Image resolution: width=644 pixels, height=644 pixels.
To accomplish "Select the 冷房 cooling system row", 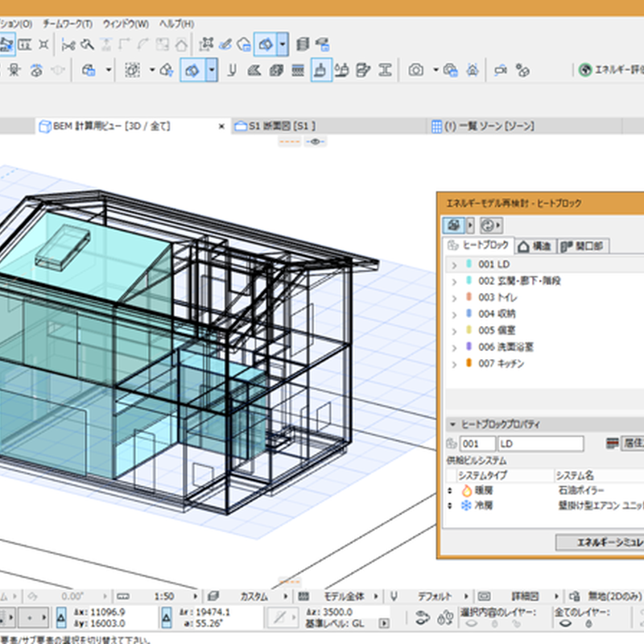I will (545, 506).
